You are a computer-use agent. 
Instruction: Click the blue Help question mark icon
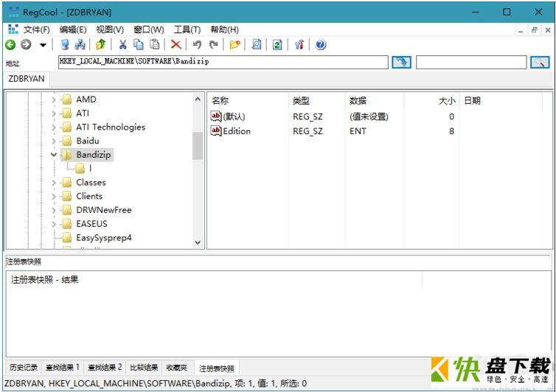pyautogui.click(x=321, y=45)
